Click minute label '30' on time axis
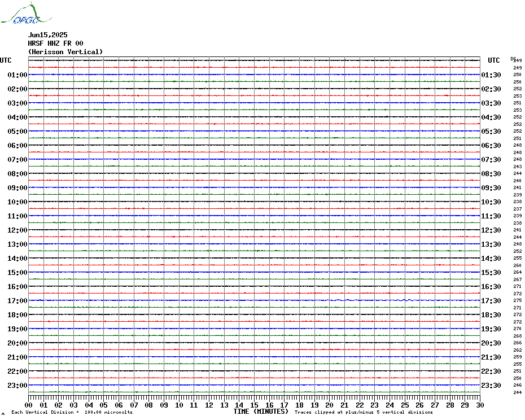Screen dimensions: 525x420 [480, 405]
